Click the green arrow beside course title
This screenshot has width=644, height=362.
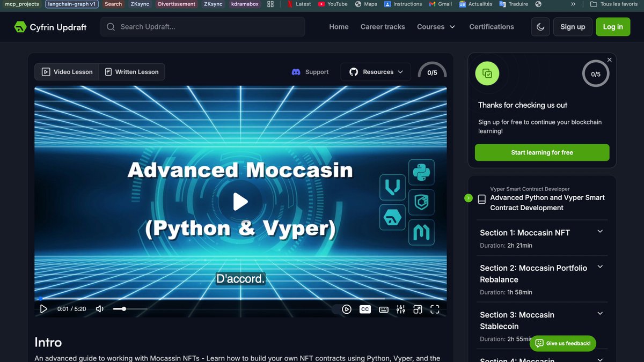point(469,198)
